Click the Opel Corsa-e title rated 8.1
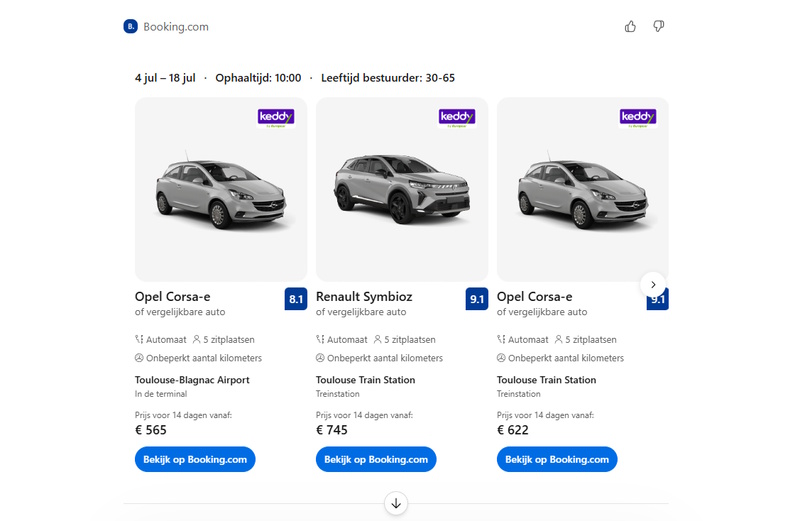Viewport: 800px width, 521px height. pyautogui.click(x=172, y=296)
